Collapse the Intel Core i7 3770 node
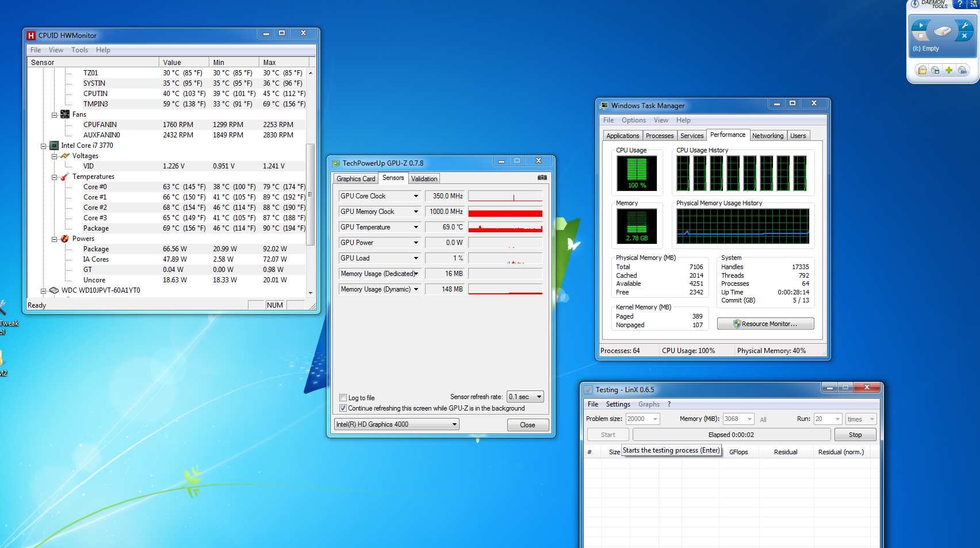The width and height of the screenshot is (980, 548). point(43,146)
